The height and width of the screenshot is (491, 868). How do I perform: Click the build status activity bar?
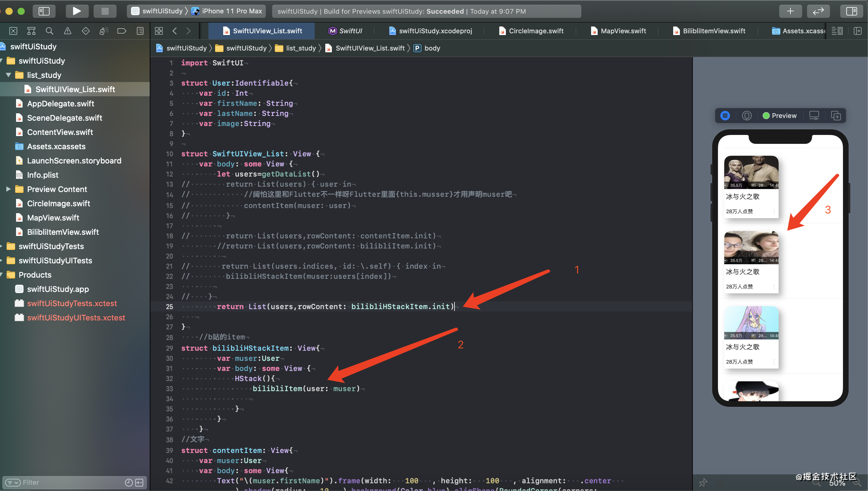point(427,11)
